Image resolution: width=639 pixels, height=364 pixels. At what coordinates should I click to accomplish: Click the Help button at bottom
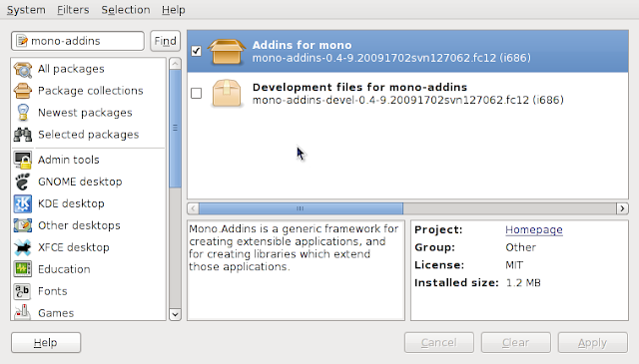pyautogui.click(x=46, y=342)
